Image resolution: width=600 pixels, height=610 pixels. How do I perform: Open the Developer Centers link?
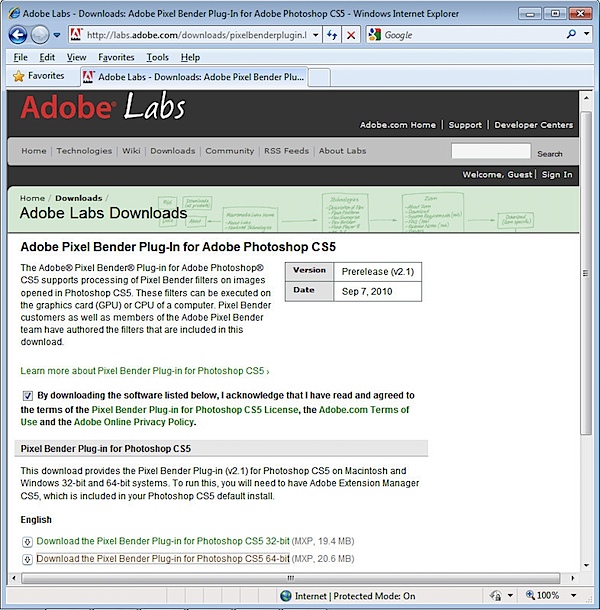click(533, 125)
